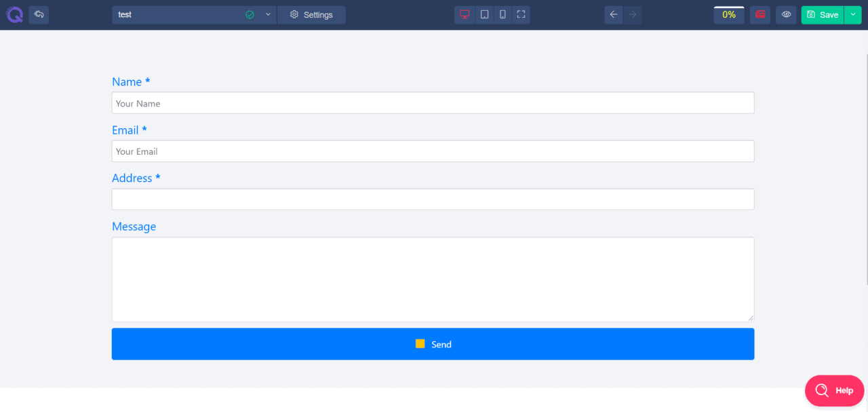Switch to desktop preview mode
868x412 pixels.
click(x=465, y=14)
